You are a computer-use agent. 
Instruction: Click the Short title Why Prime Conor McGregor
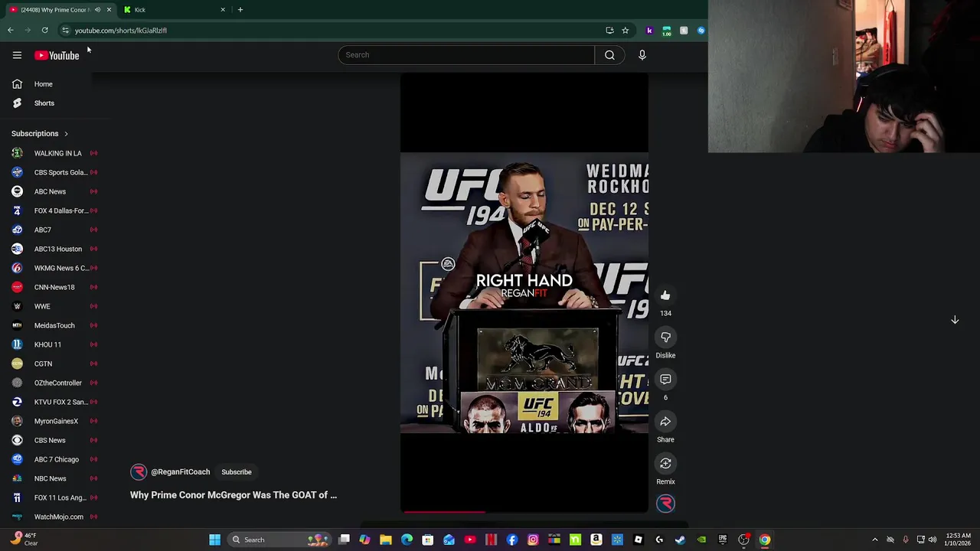pos(234,495)
